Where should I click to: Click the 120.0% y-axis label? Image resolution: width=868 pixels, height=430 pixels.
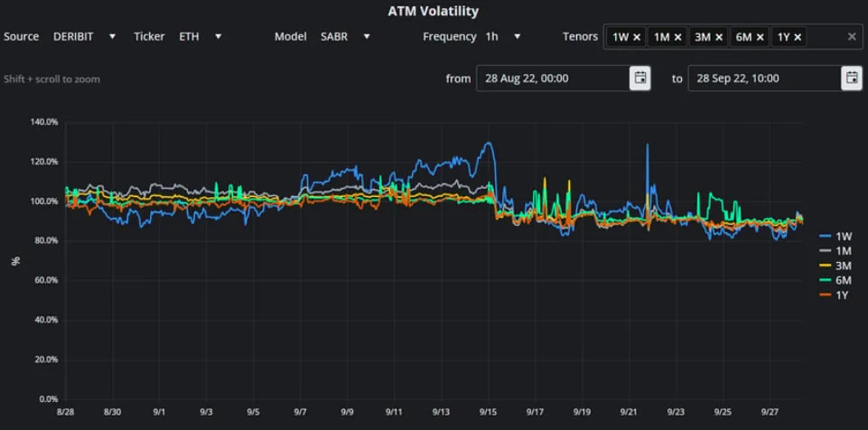pos(44,162)
